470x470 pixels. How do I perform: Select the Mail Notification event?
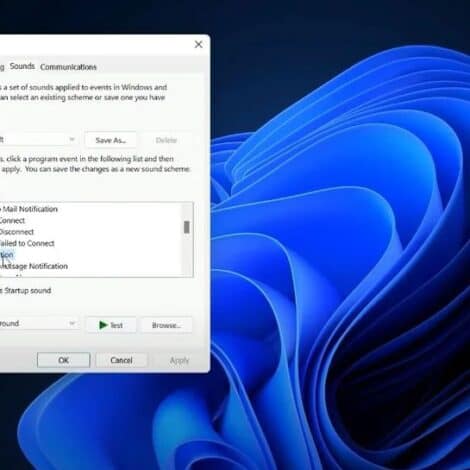[29, 209]
